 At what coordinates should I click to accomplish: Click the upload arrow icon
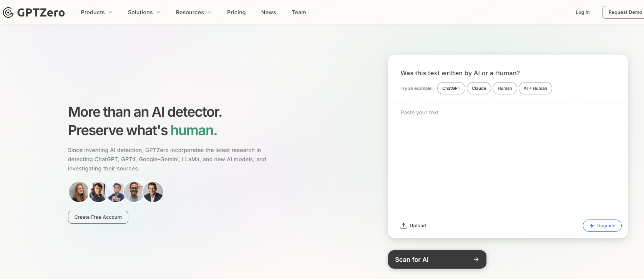[403, 226]
